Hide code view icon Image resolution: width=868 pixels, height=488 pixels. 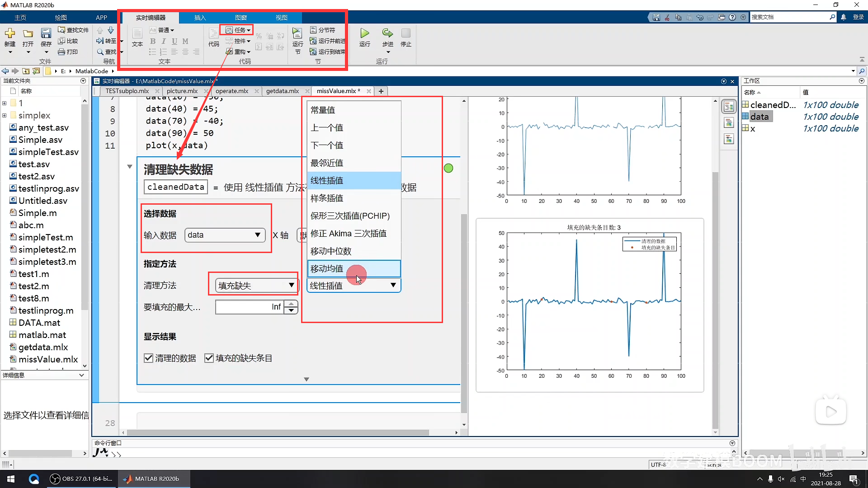(x=729, y=139)
